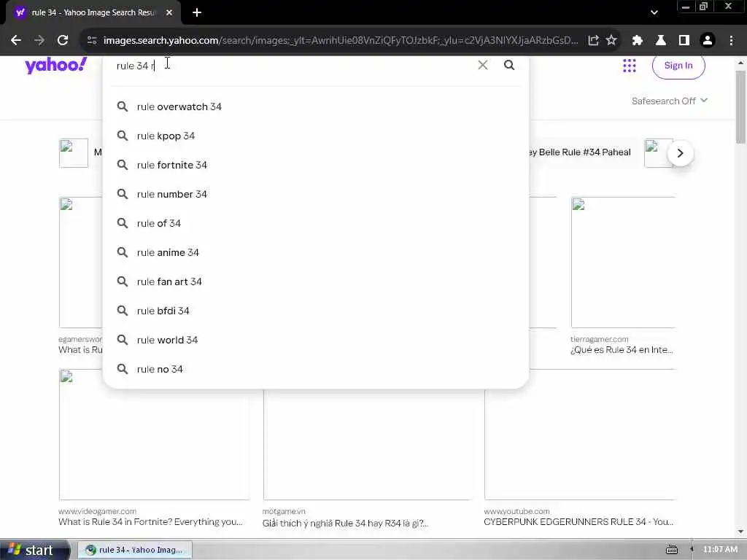Select suggestion rule overwatch 34
The image size is (747, 560).
point(315,106)
